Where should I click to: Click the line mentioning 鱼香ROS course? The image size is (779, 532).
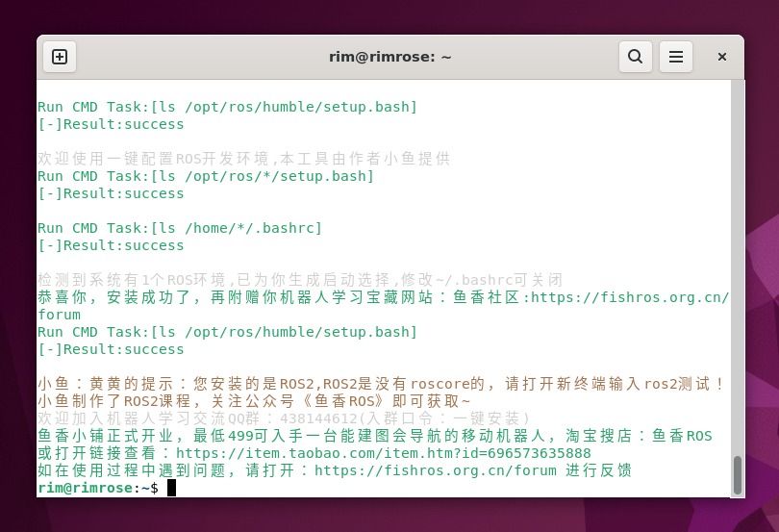click(254, 401)
